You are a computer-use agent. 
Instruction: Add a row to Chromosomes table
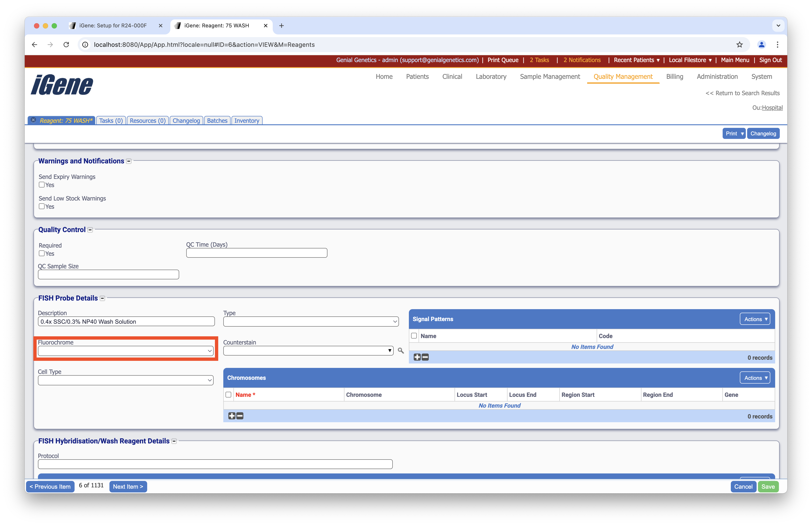point(232,416)
